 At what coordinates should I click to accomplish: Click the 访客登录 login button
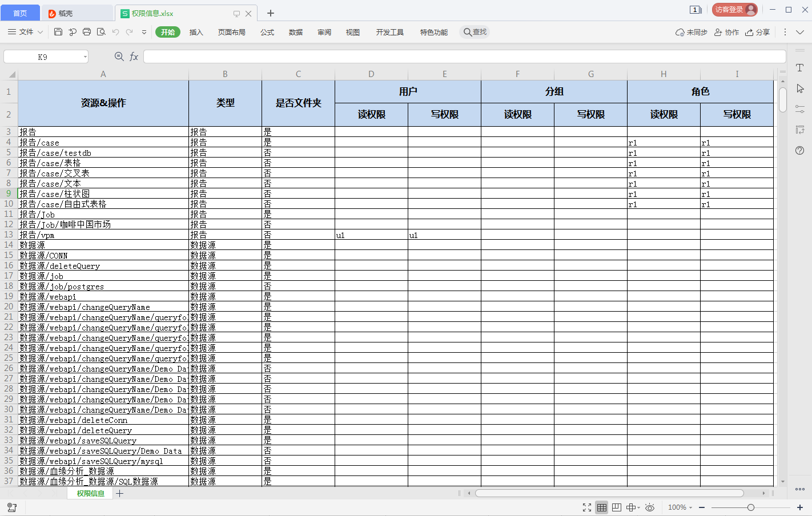point(734,10)
